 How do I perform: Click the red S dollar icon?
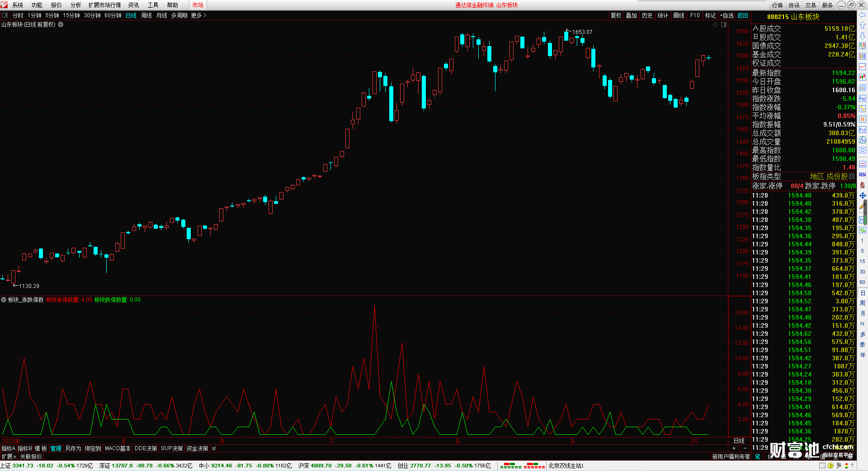[x=862, y=185]
